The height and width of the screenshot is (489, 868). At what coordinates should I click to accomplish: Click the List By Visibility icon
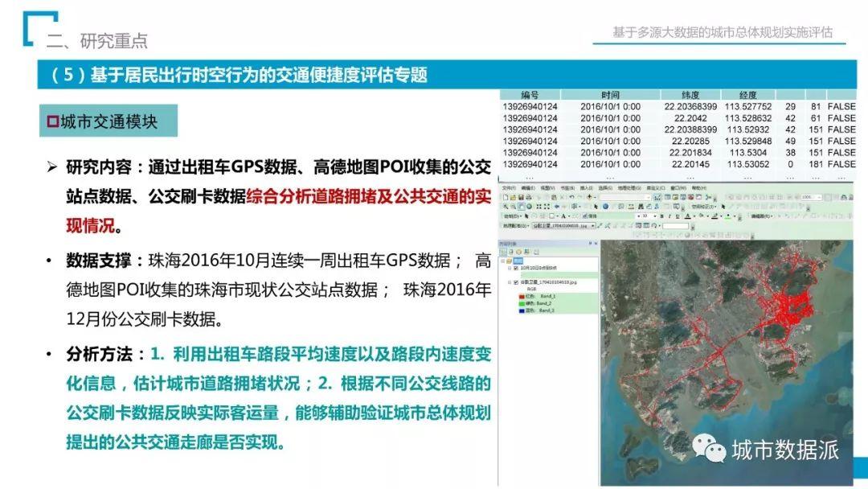pyautogui.click(x=518, y=252)
